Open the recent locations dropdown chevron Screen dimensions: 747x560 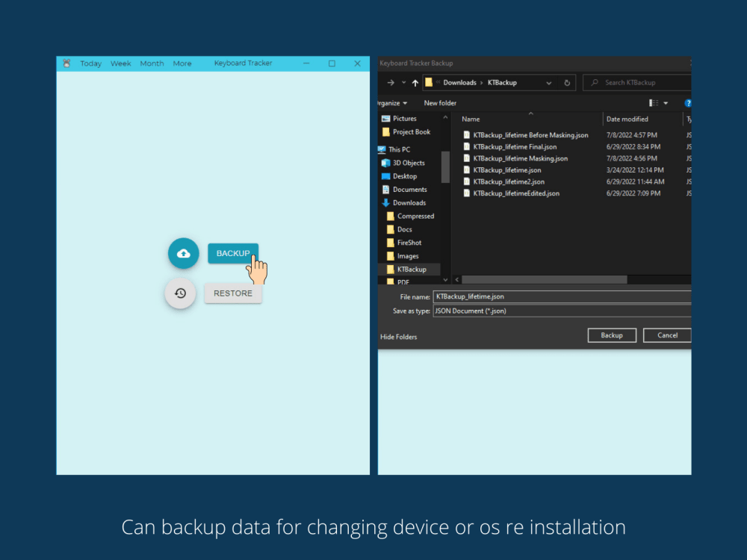[x=403, y=83]
